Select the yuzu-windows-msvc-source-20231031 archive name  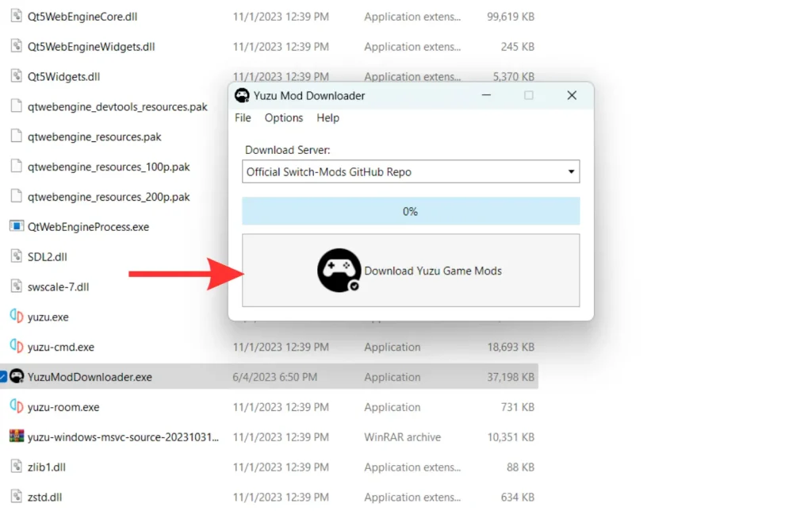point(123,437)
